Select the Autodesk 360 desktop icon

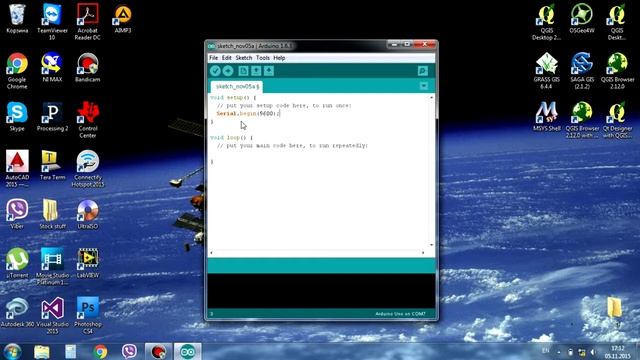[x=17, y=312]
